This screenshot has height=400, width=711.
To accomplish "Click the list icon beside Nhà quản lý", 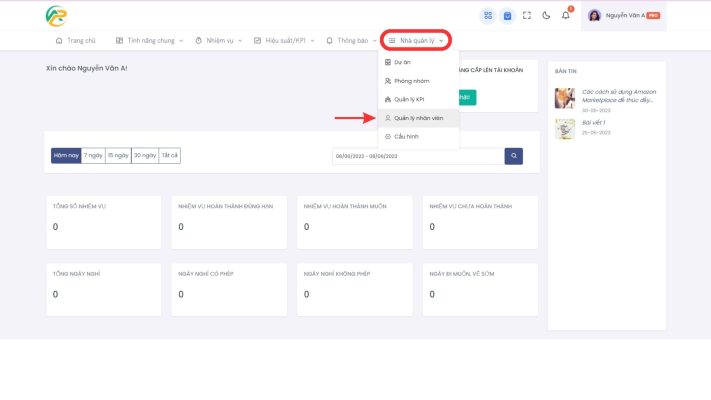I will [392, 40].
